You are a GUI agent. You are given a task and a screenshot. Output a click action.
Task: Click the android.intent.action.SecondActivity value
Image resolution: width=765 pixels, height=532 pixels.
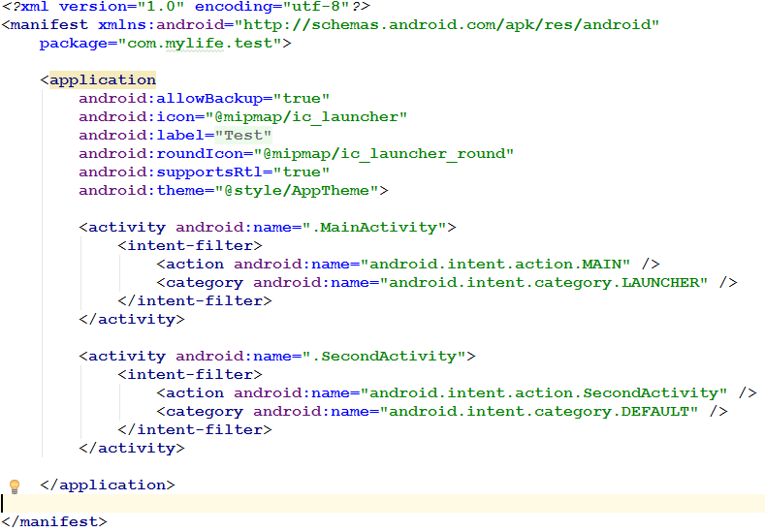(544, 393)
